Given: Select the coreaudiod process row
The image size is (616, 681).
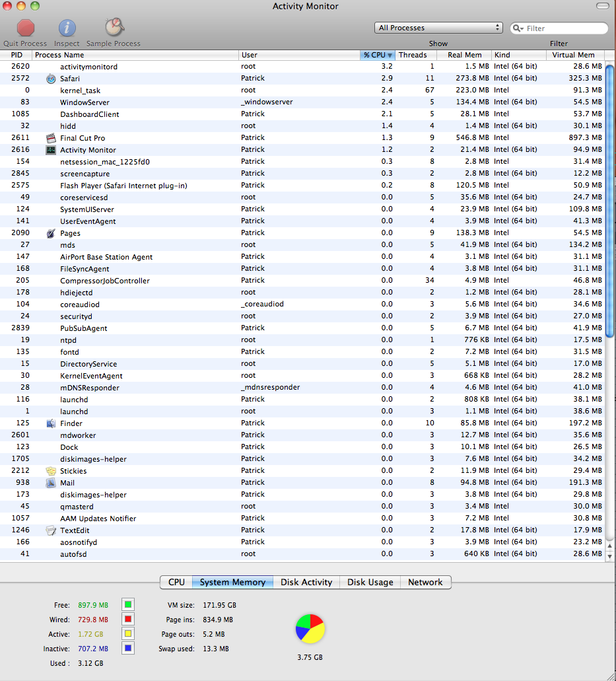Looking at the screenshot, I should coord(302,305).
